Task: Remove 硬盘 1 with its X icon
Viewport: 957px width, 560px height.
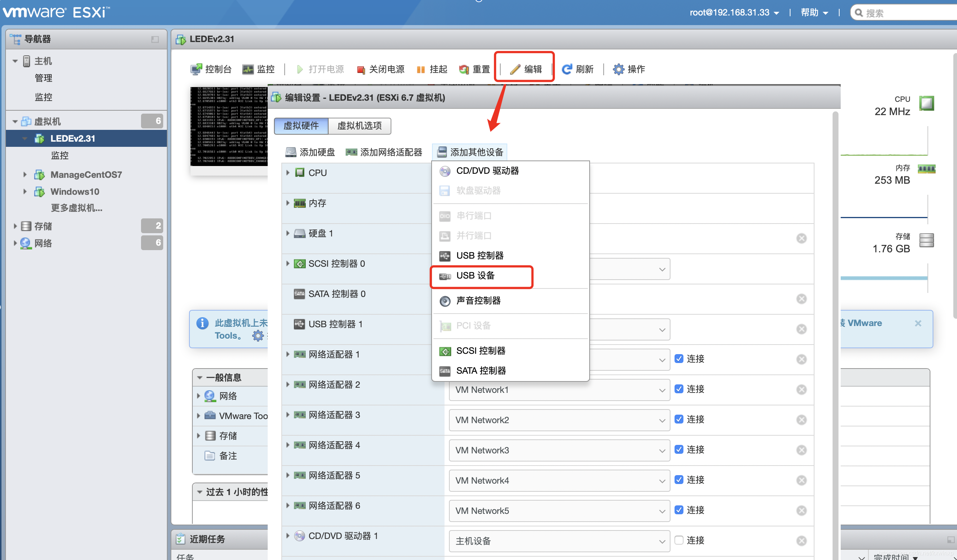Action: pyautogui.click(x=801, y=238)
